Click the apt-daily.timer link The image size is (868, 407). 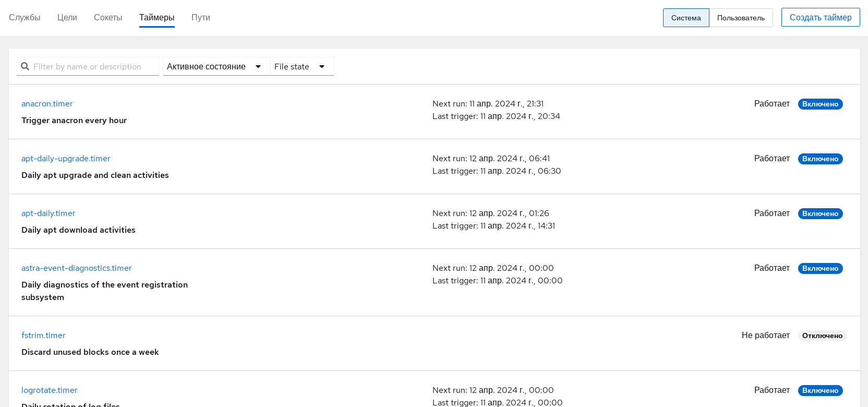(49, 213)
